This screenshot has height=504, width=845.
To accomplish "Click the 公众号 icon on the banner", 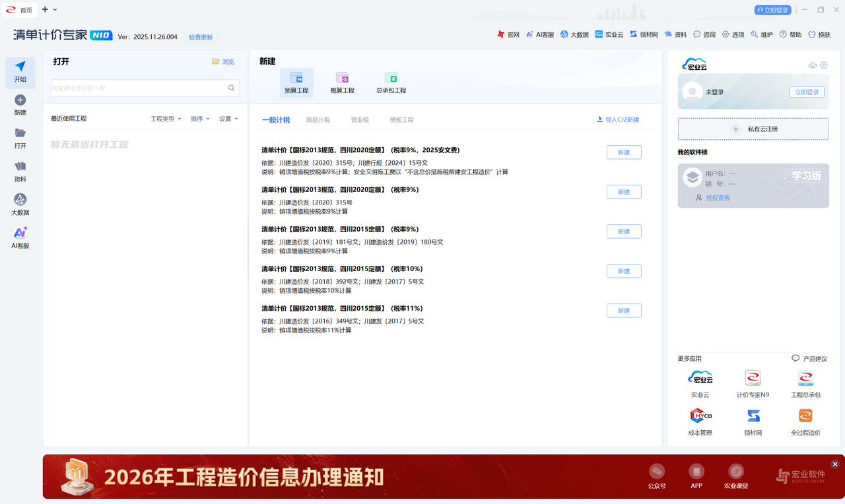I will (656, 472).
